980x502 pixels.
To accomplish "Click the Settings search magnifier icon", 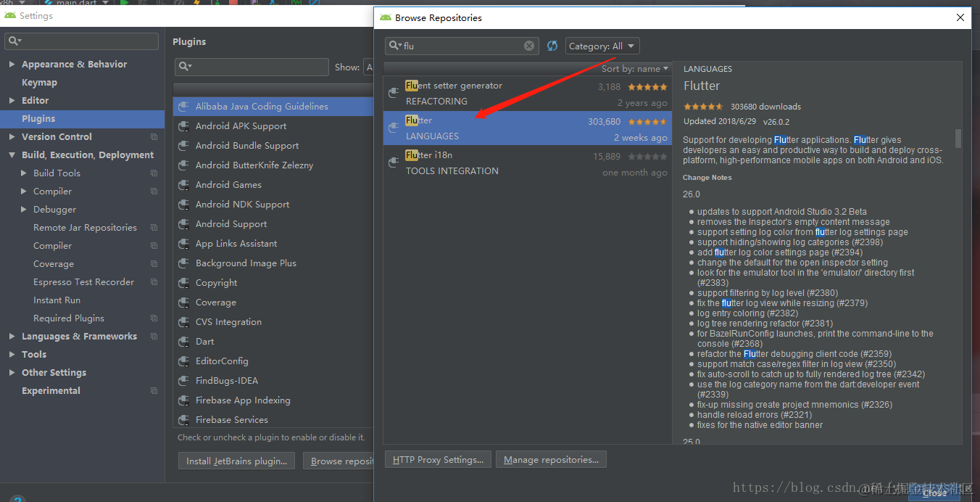I will [x=14, y=41].
